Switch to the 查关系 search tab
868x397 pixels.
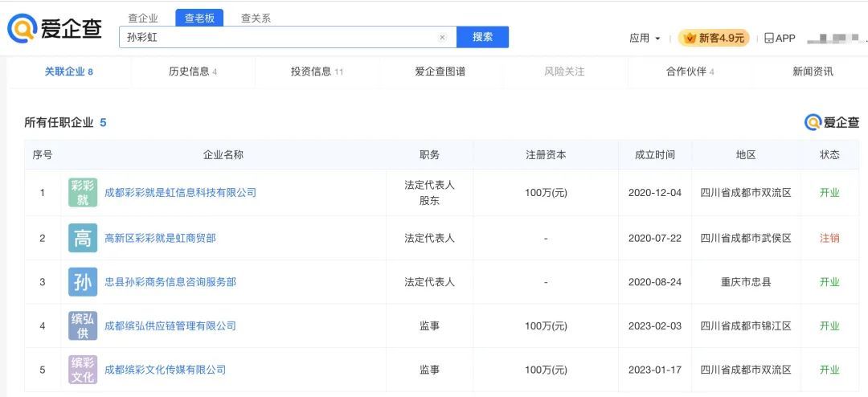click(256, 18)
